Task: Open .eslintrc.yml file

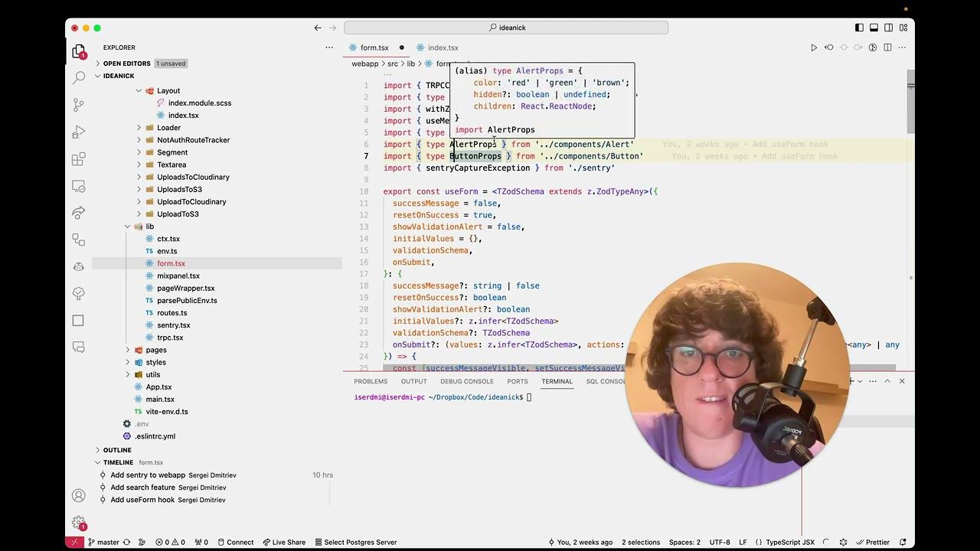Action: tap(217, 436)
